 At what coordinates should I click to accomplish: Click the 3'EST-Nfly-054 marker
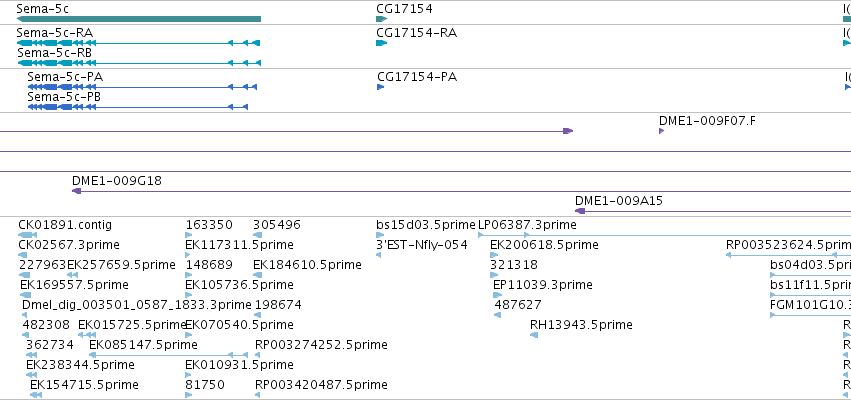(378, 255)
